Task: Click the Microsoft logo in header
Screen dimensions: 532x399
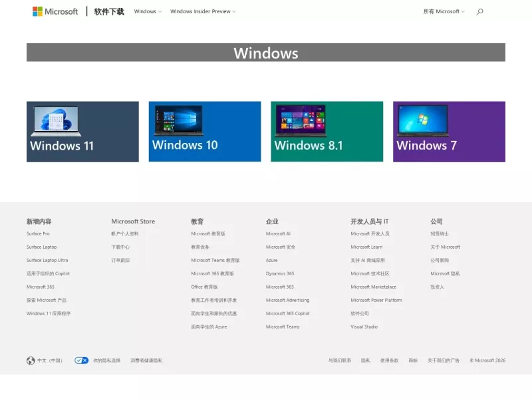Action: [55, 11]
